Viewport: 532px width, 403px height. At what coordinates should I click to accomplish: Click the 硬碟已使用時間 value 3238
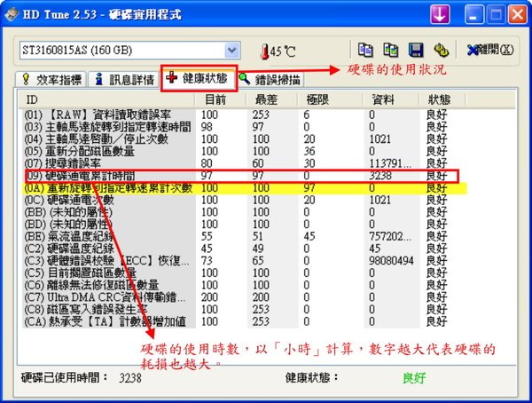(x=130, y=377)
